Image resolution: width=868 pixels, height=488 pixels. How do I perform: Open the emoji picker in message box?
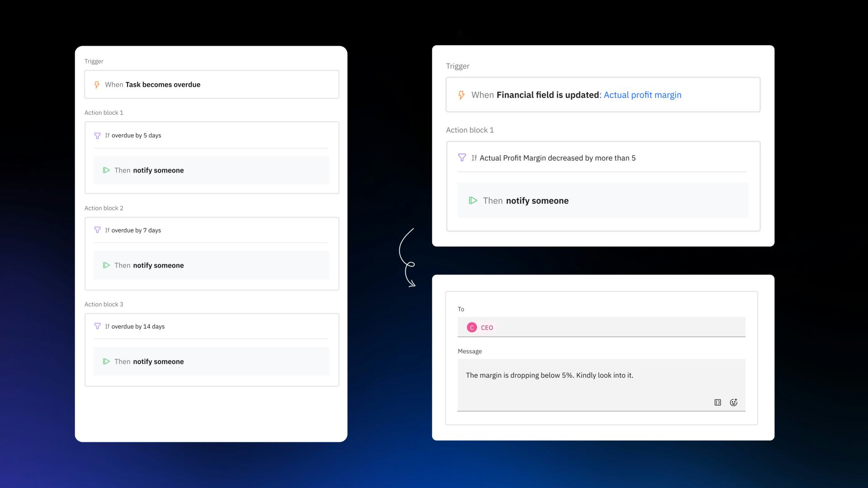[x=733, y=403]
